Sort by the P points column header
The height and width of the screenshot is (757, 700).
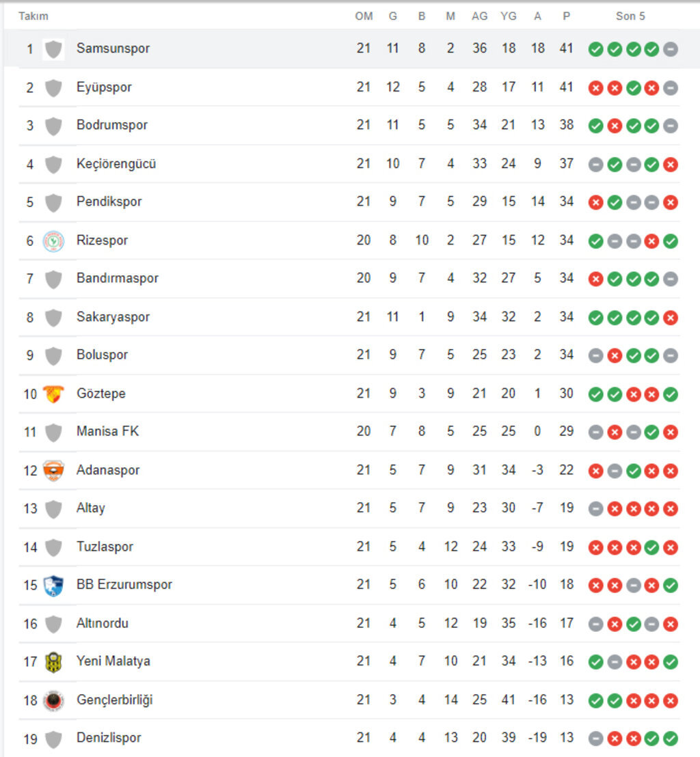click(566, 16)
